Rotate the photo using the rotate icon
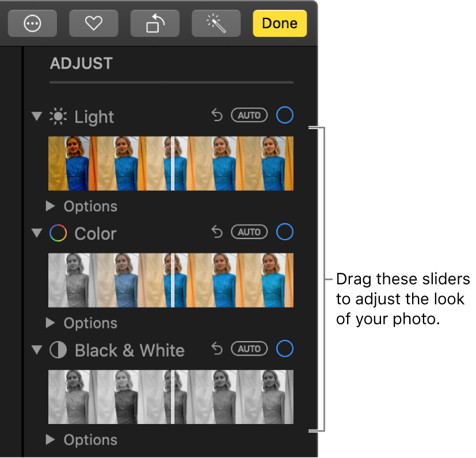This screenshot has width=476, height=458. click(154, 23)
